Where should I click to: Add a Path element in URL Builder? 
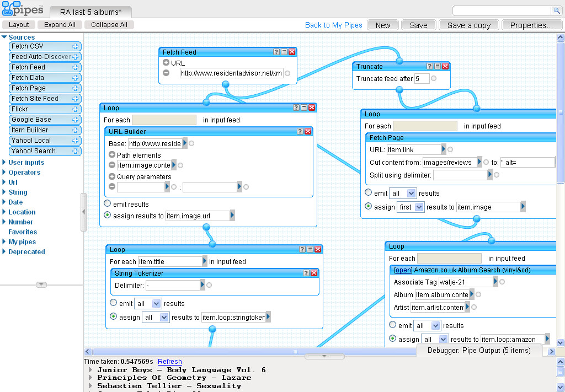coord(112,155)
